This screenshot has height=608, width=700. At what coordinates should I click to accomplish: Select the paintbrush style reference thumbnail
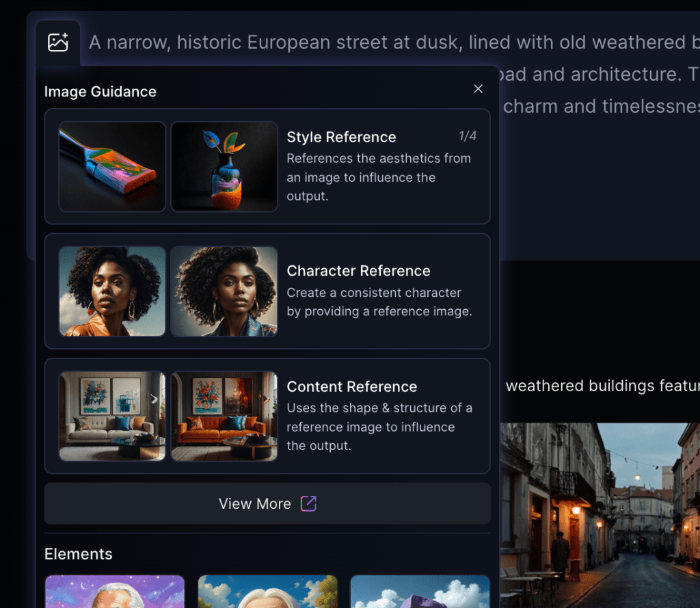click(112, 166)
